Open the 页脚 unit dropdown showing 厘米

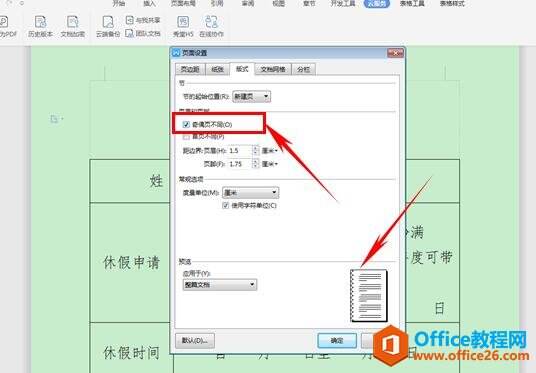tap(270, 164)
